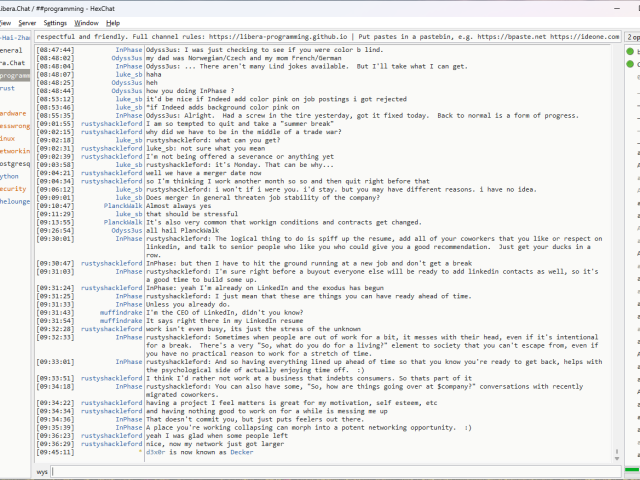Image resolution: width=640 pixels, height=480 pixels.
Task: Select the postgresql channel
Action: click(15, 163)
